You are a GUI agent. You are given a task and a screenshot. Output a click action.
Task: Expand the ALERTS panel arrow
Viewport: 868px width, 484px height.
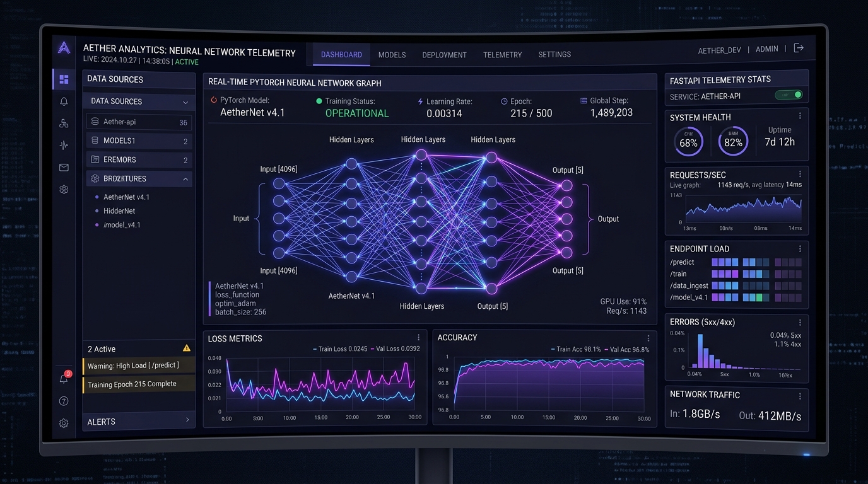coord(187,420)
